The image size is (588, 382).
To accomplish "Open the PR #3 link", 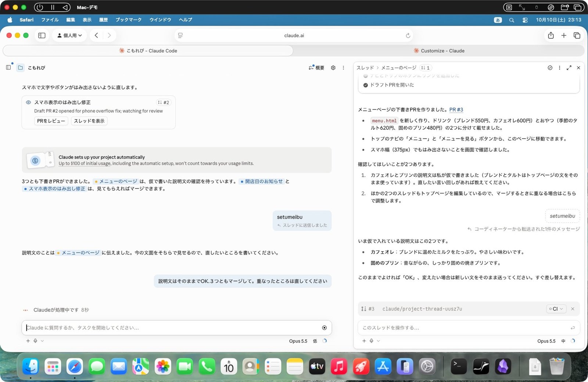I will 456,109.
